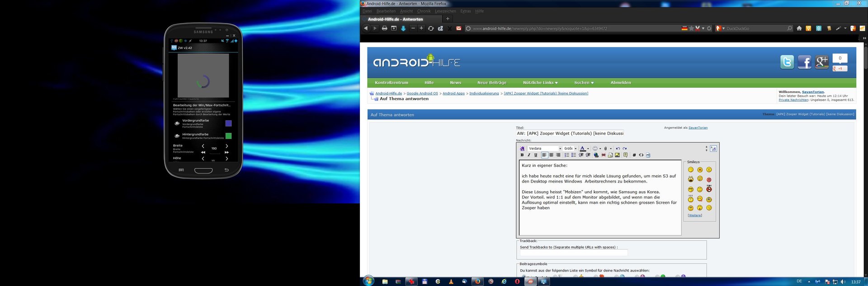Image resolution: width=868 pixels, height=286 pixels.
Task: Go back with Firefox back arrow
Action: coord(366,28)
